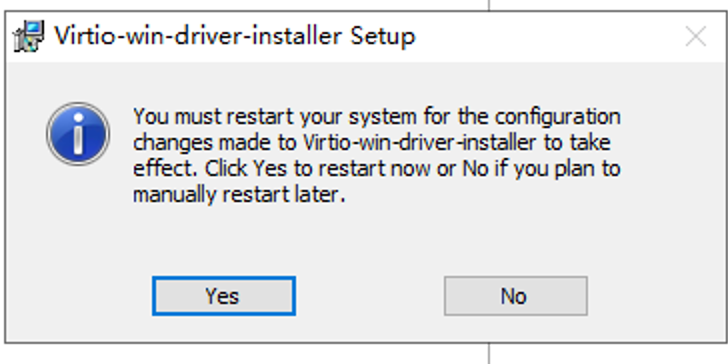Click the "manually restart later." text
The width and height of the screenshot is (728, 364).
239,195
